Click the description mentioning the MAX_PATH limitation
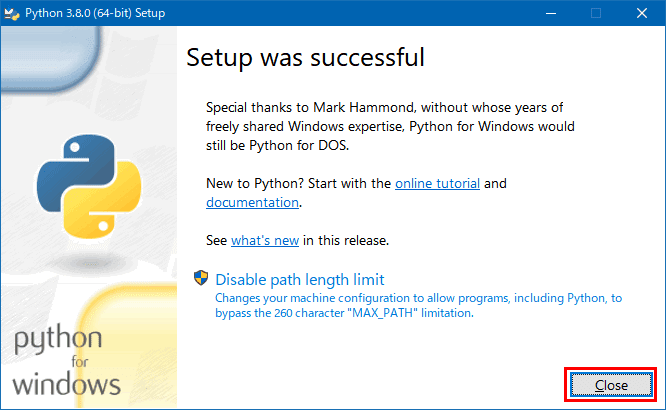 (x=418, y=305)
